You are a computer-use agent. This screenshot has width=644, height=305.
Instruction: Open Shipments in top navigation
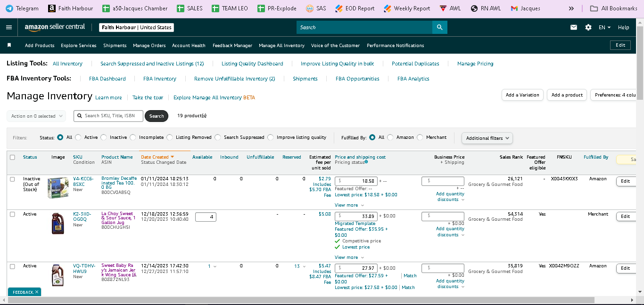pos(115,46)
